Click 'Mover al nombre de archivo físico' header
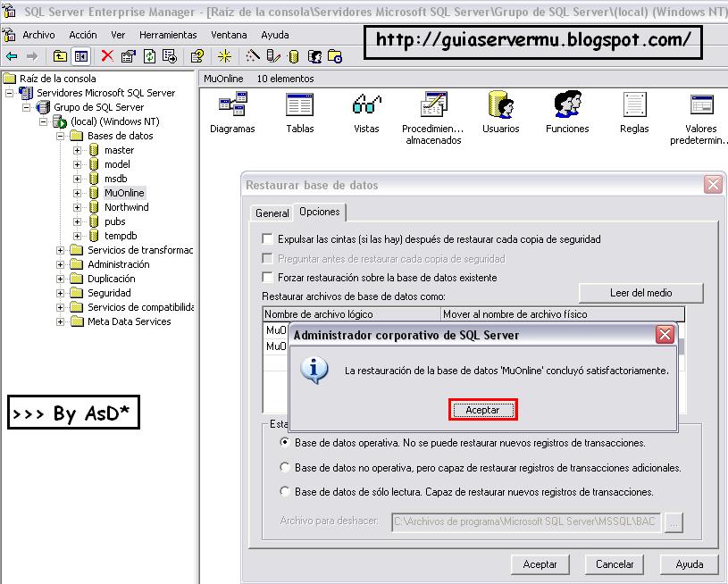This screenshot has width=728, height=584. (x=563, y=314)
